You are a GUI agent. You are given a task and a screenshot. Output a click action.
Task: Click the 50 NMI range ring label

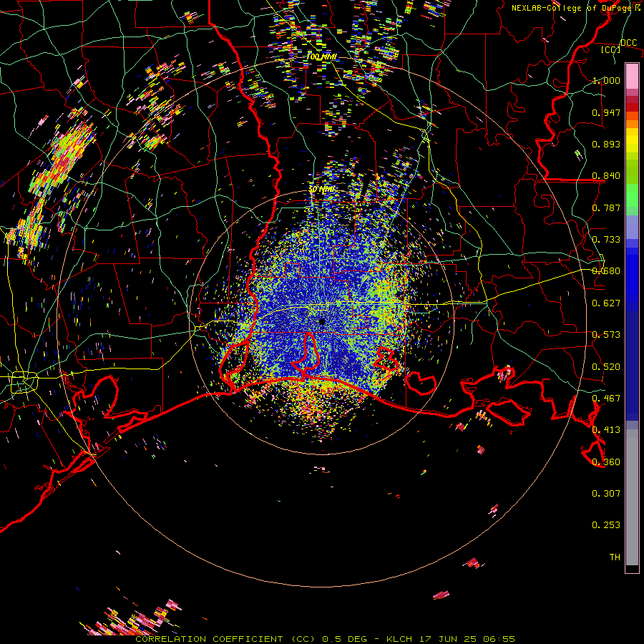(321, 190)
